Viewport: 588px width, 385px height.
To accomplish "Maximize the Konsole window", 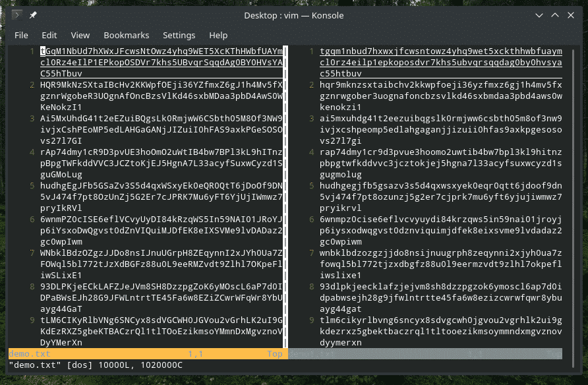I will 554,15.
